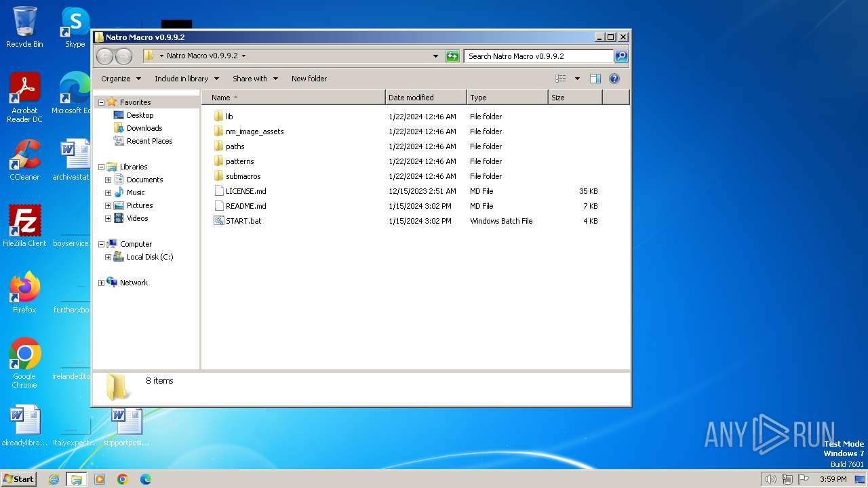The height and width of the screenshot is (488, 868).
Task: Select the nm_image_assets folder icon
Action: [218, 131]
